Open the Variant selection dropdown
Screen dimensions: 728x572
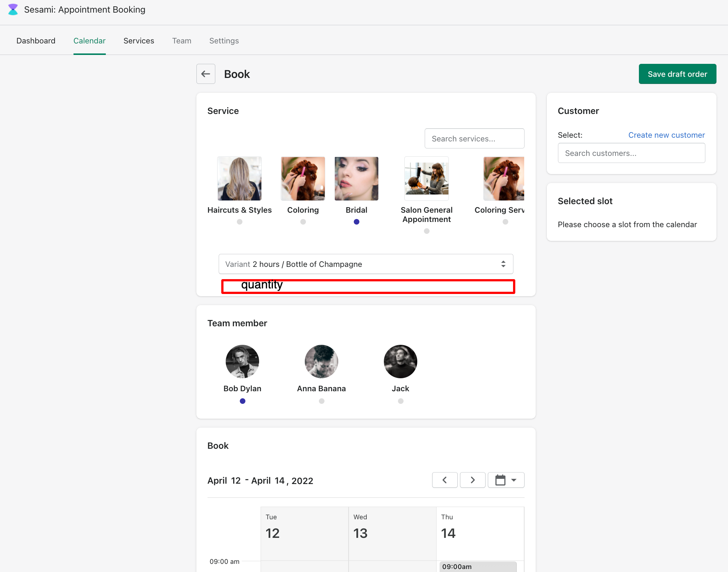pos(366,264)
